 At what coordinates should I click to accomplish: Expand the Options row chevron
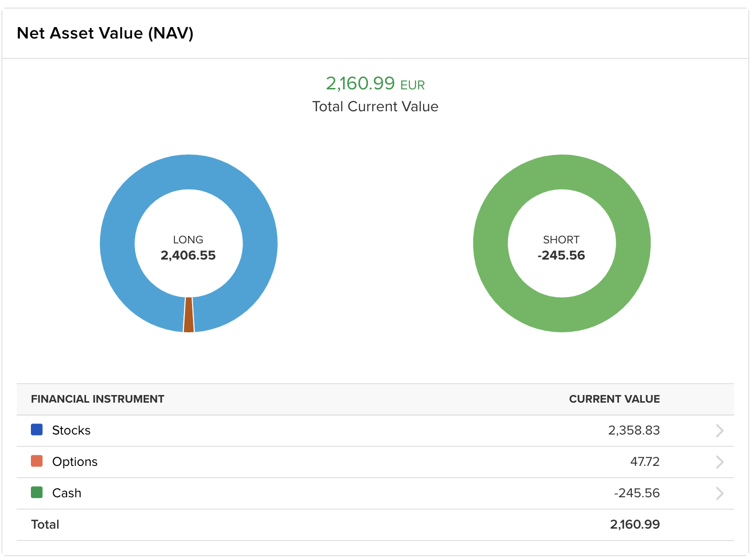[719, 462]
